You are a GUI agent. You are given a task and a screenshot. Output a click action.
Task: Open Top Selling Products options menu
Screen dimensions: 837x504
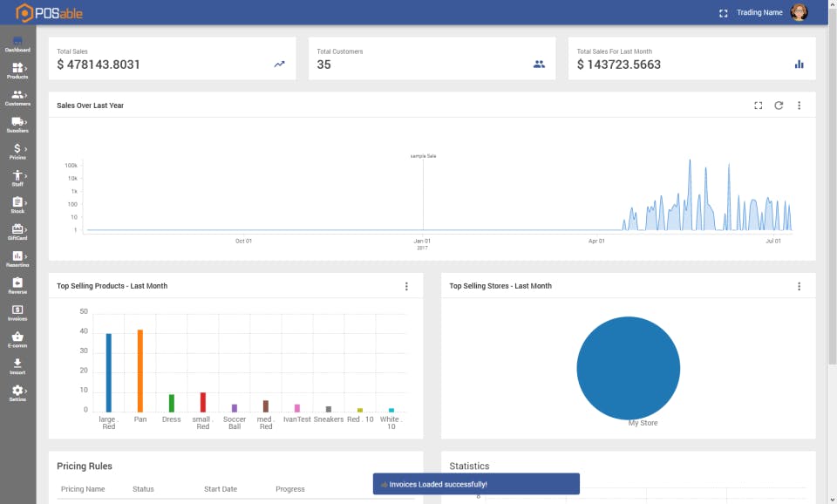coord(406,287)
